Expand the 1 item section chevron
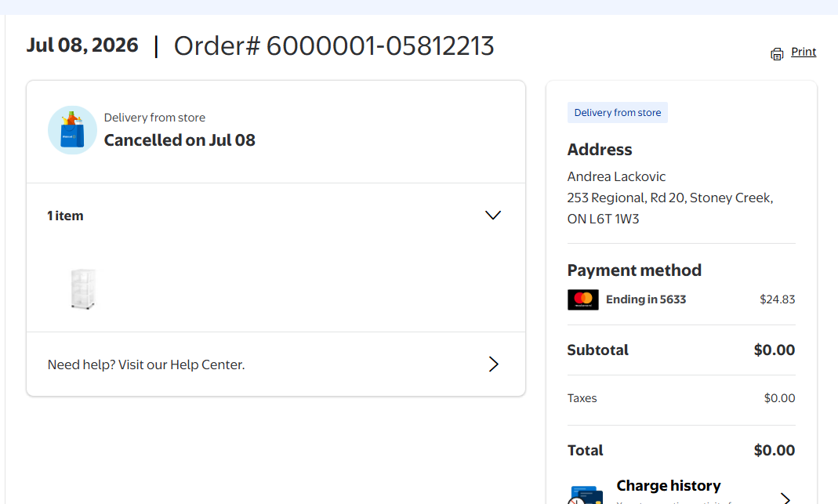The width and height of the screenshot is (838, 504). coord(493,216)
